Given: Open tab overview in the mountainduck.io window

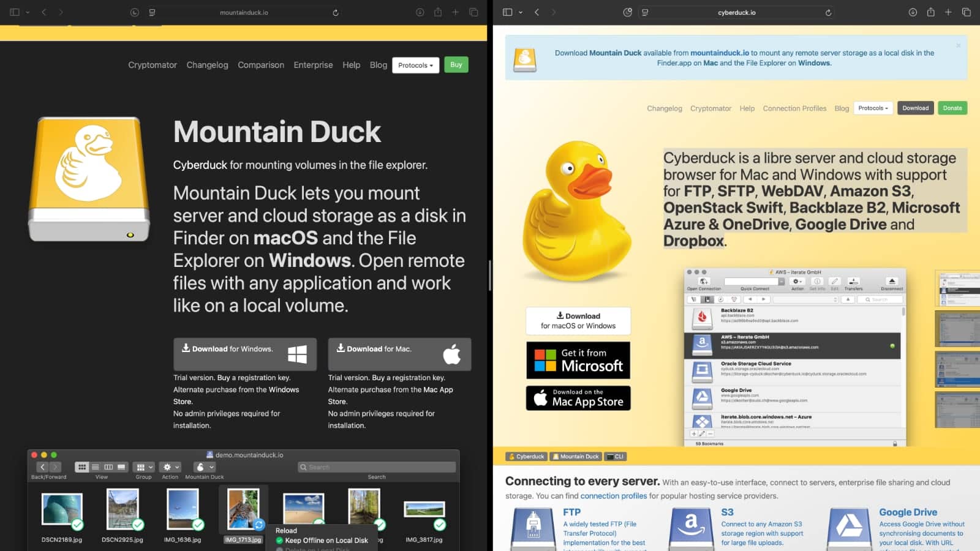Looking at the screenshot, I should 473,12.
